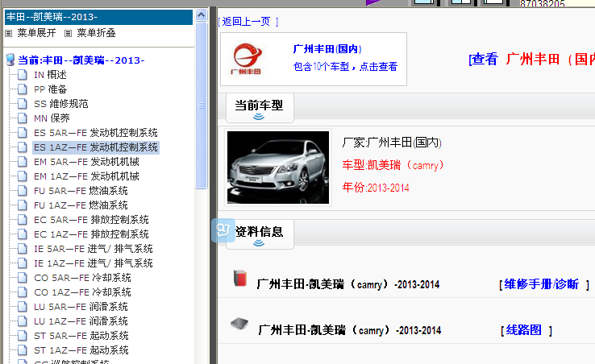
Task: Open EM 5AR-FE 发动机机械
Action: coord(86,162)
